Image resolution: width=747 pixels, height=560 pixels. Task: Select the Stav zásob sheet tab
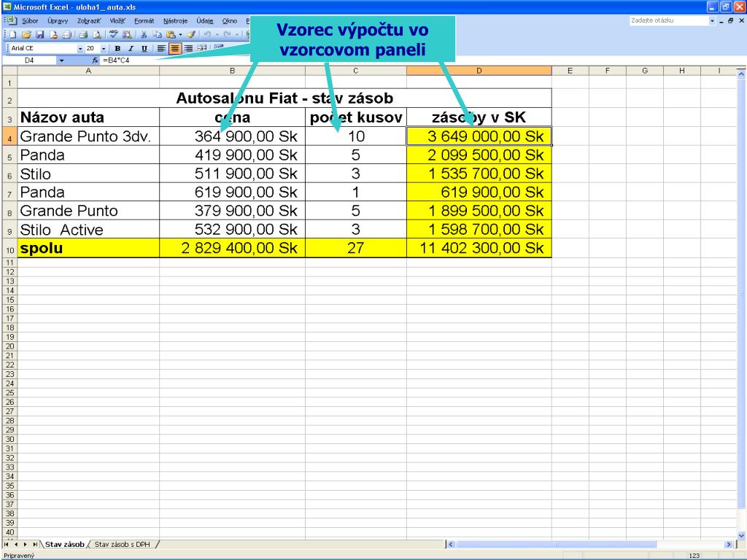[64, 544]
